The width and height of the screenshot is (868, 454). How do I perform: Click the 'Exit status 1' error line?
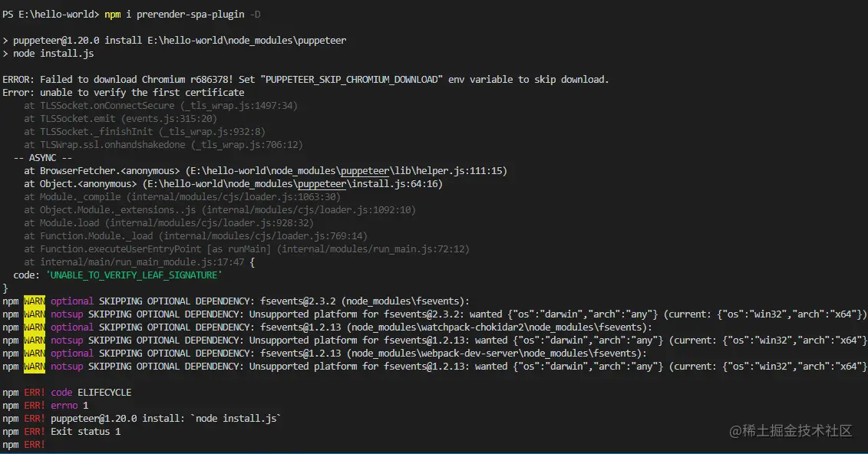pos(61,432)
